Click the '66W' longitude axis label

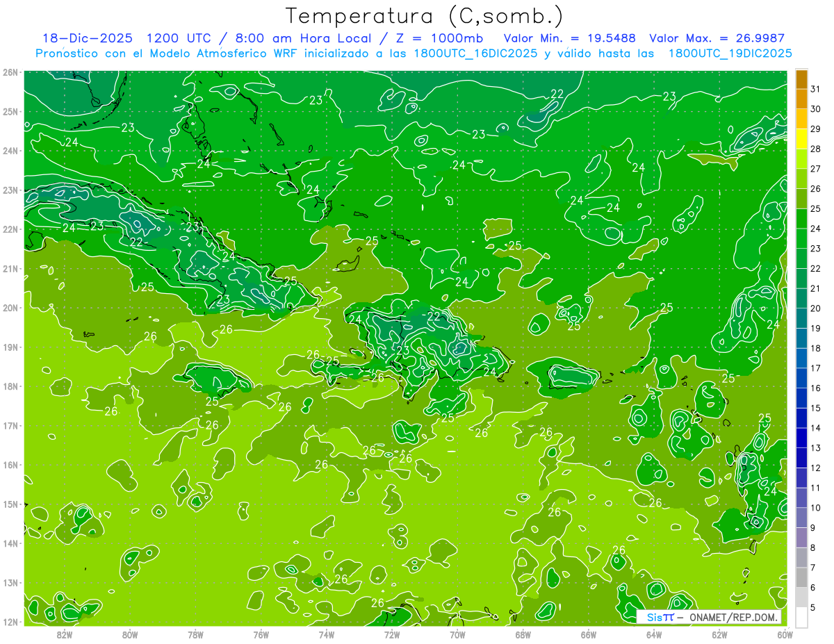pyautogui.click(x=589, y=634)
